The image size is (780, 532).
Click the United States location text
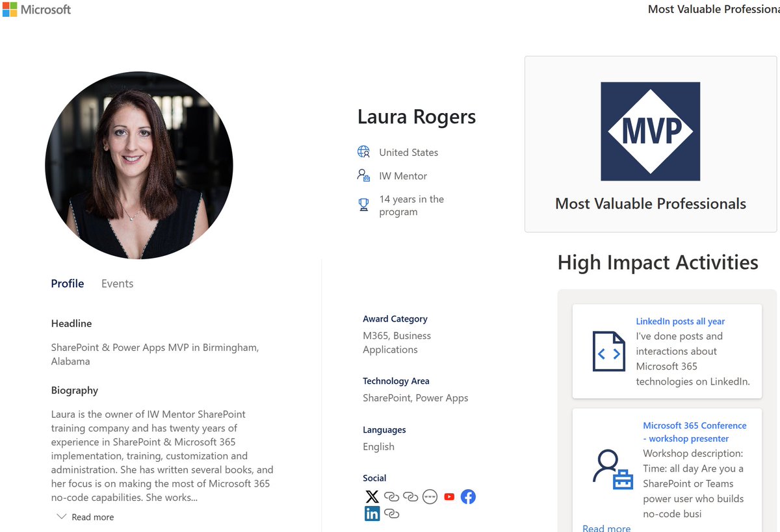coord(409,153)
